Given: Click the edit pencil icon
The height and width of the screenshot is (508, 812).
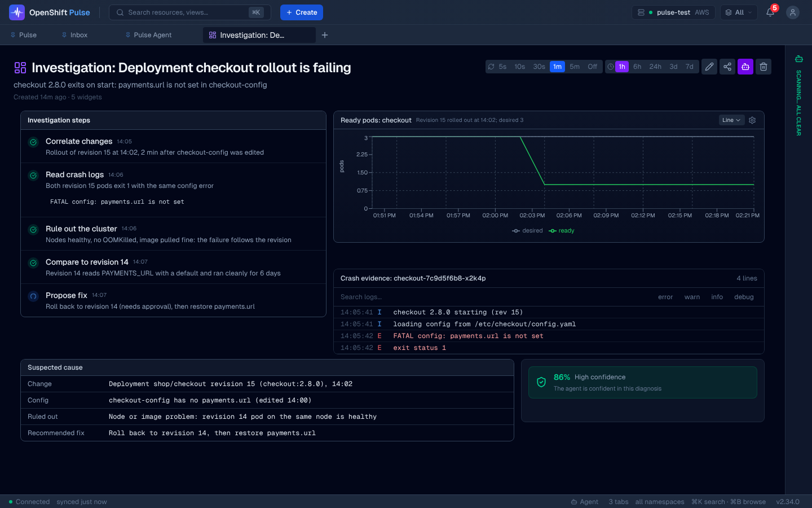Looking at the screenshot, I should pyautogui.click(x=709, y=67).
